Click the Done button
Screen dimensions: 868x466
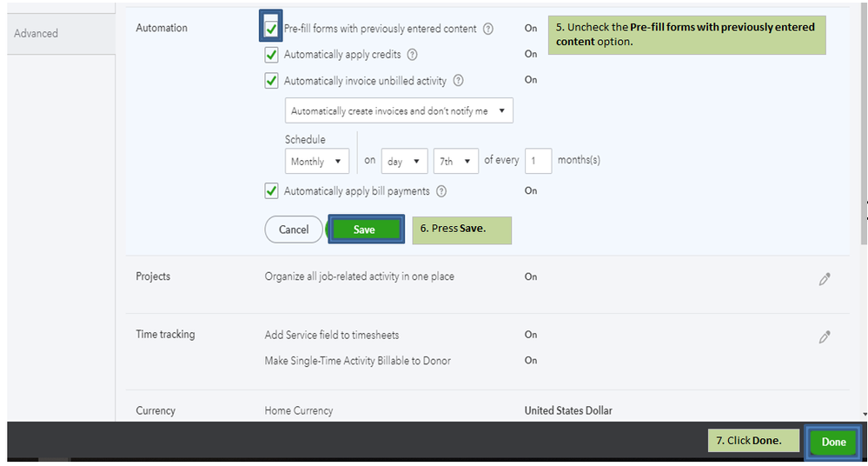[x=833, y=442]
